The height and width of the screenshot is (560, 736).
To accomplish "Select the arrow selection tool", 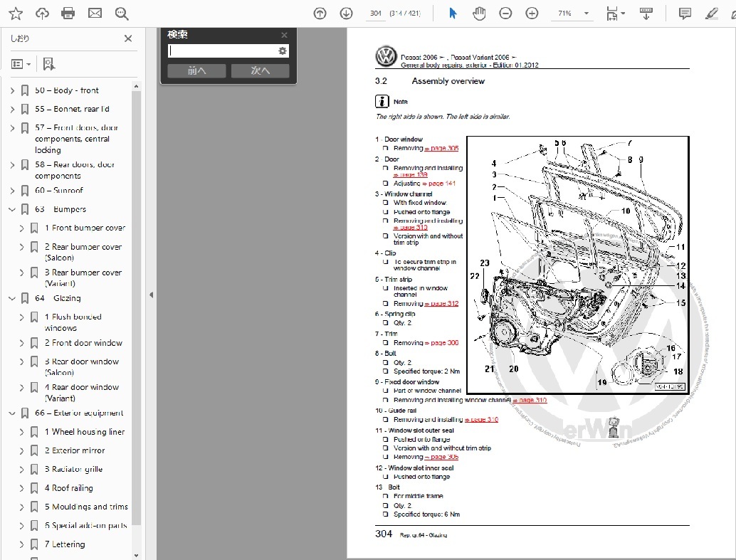I will coord(453,14).
